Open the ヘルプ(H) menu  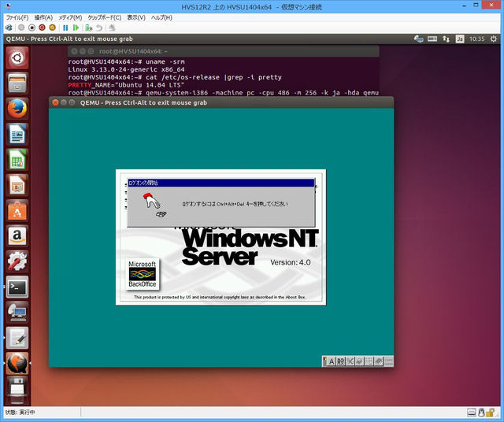tap(161, 17)
